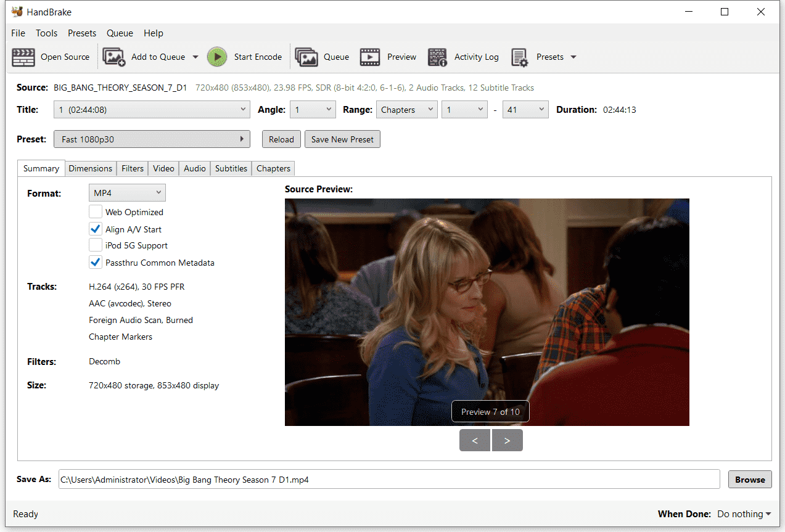Open the Queue window

[323, 57]
